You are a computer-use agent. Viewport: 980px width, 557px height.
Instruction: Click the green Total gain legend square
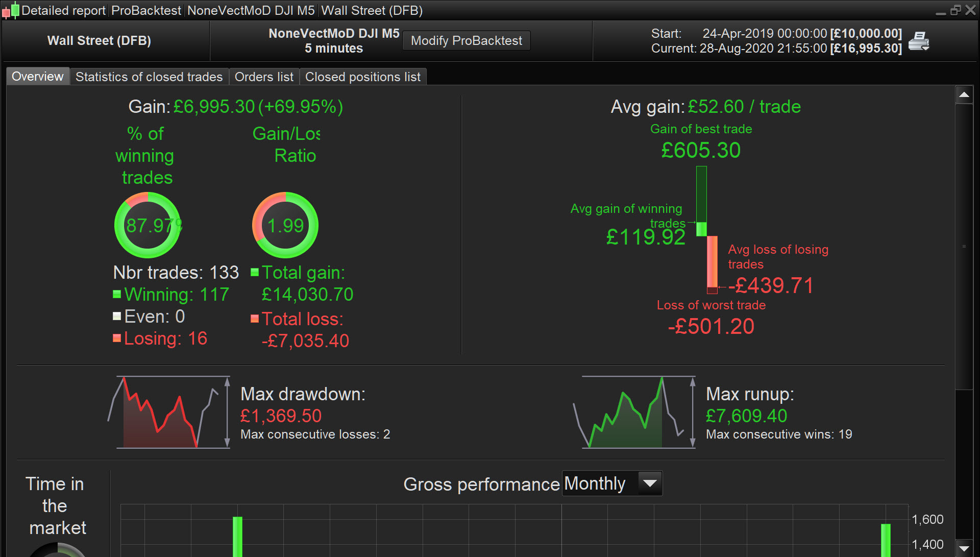point(255,272)
